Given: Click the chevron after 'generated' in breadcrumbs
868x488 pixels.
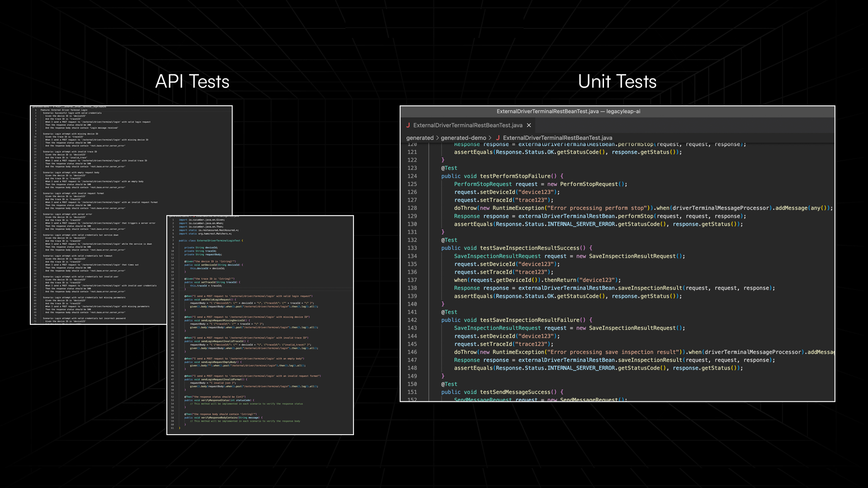Looking at the screenshot, I should coord(437,138).
